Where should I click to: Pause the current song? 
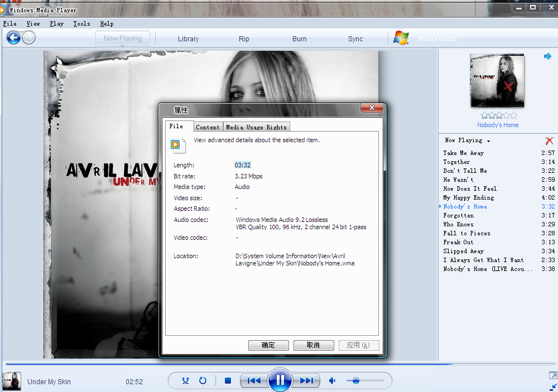pos(280,380)
